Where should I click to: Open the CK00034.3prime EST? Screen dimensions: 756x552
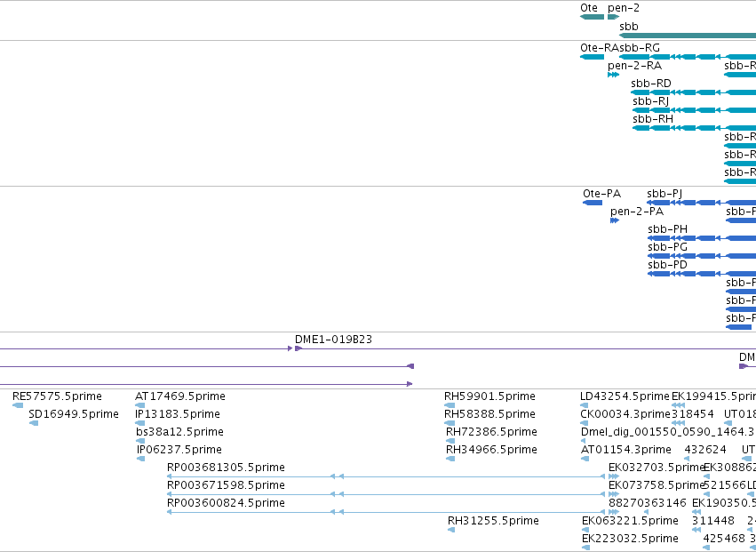pyautogui.click(x=625, y=414)
